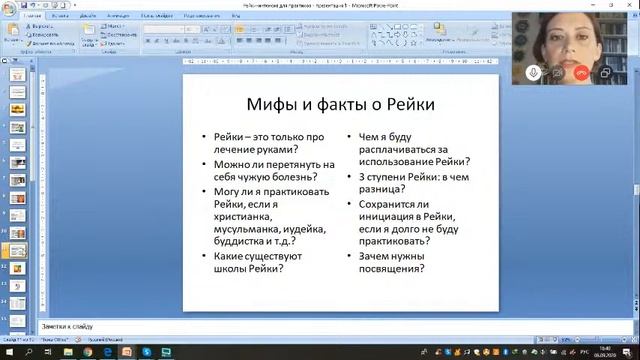Toggle bold text formatting

point(148,41)
